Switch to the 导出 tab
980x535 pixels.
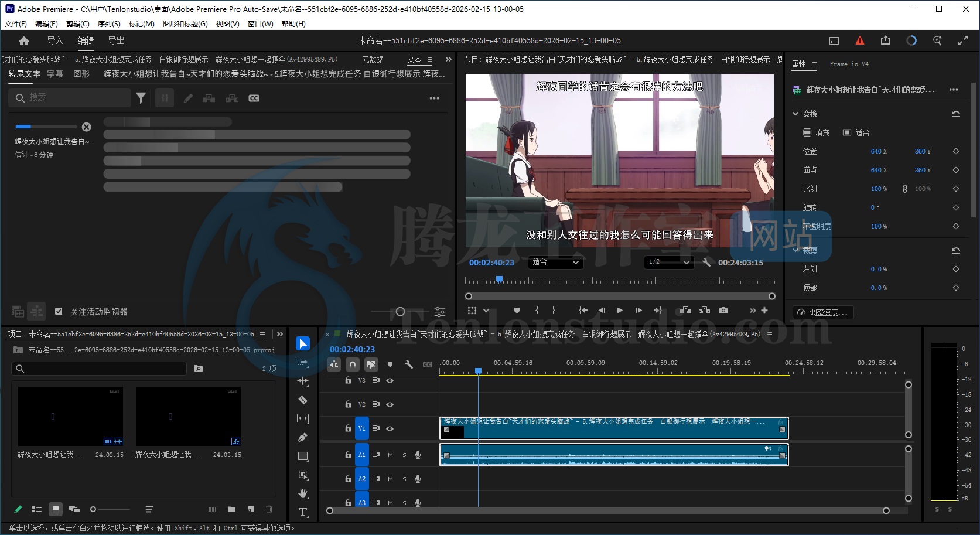116,41
